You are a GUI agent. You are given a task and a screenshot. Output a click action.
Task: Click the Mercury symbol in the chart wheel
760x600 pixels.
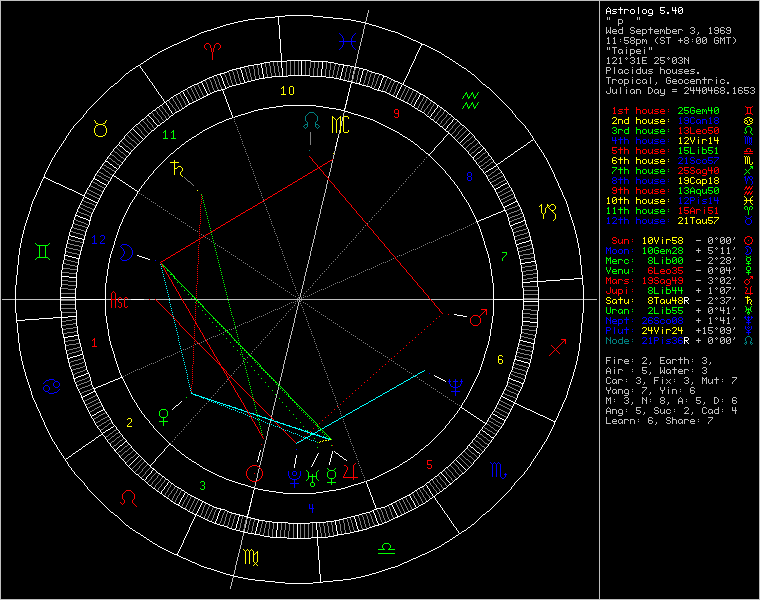332,477
